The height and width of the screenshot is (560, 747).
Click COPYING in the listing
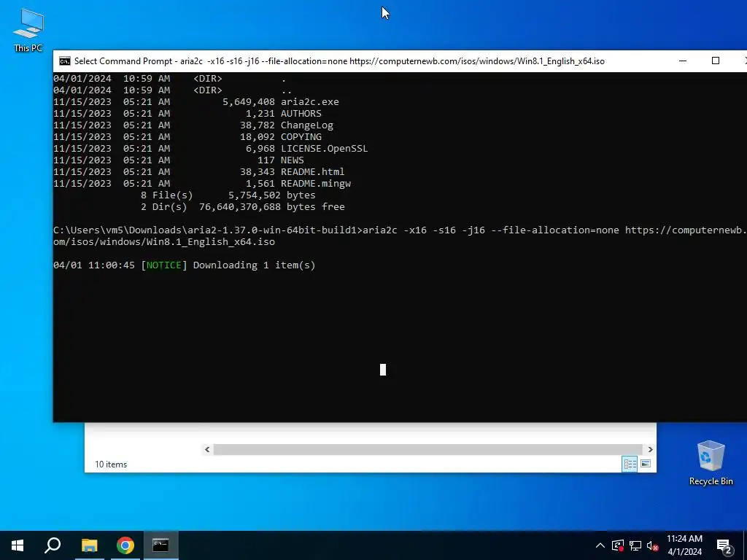(x=301, y=136)
